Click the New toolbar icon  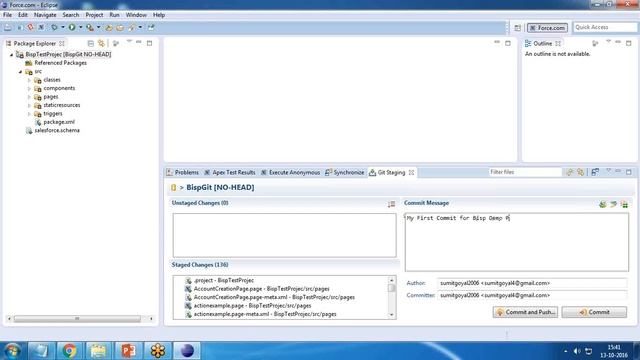[8, 27]
